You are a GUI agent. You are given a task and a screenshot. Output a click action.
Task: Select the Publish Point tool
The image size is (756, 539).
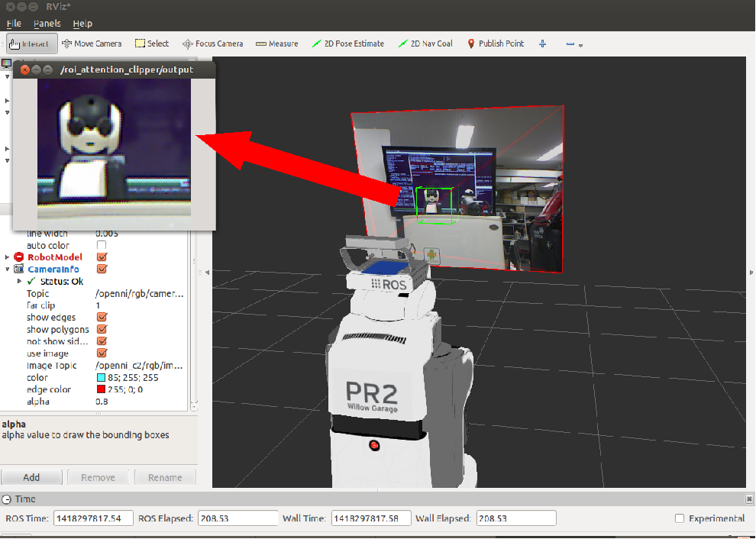(x=496, y=44)
